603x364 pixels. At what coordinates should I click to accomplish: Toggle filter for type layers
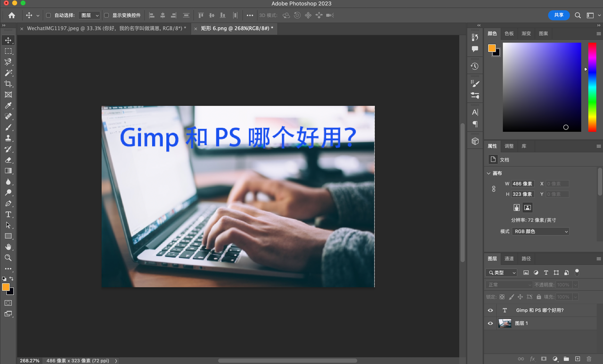point(546,273)
